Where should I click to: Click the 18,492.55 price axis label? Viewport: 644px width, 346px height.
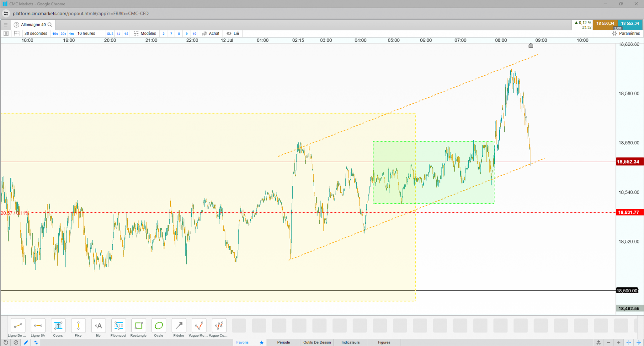(x=629, y=308)
